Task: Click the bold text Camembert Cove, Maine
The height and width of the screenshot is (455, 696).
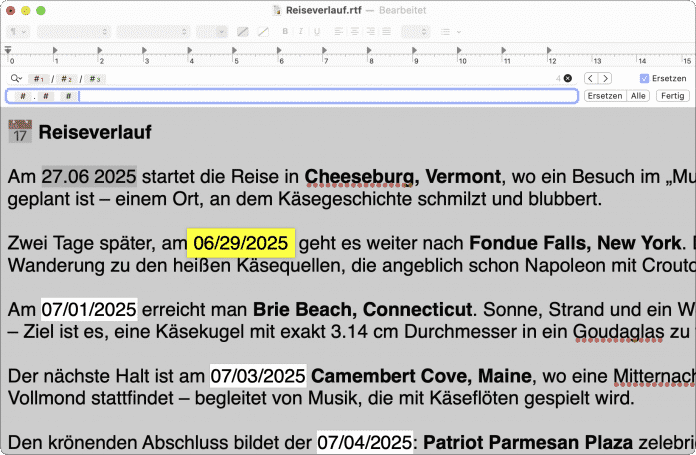Action: tap(421, 376)
